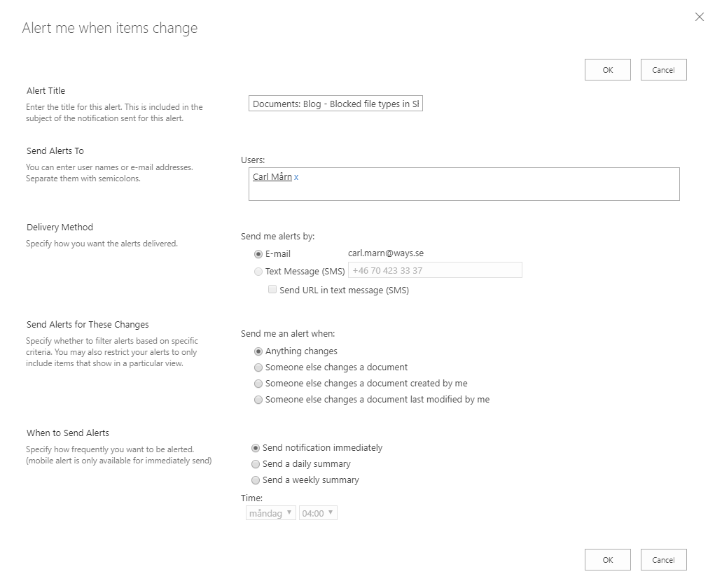Select the E-mail delivery radio button

258,254
